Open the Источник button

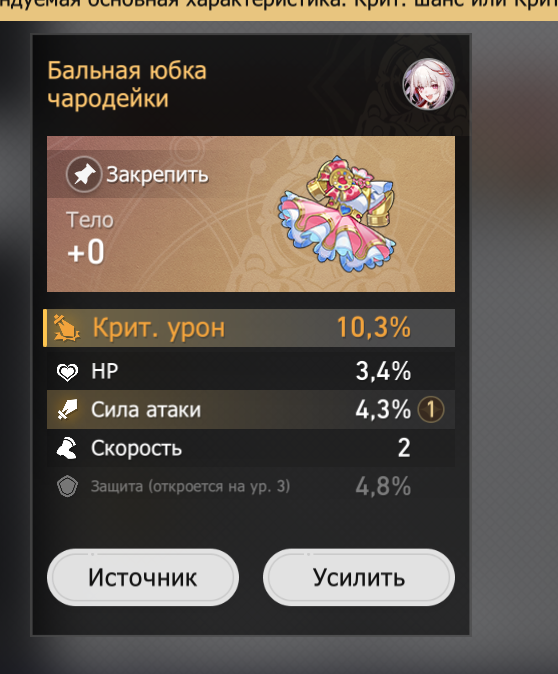coord(143,577)
